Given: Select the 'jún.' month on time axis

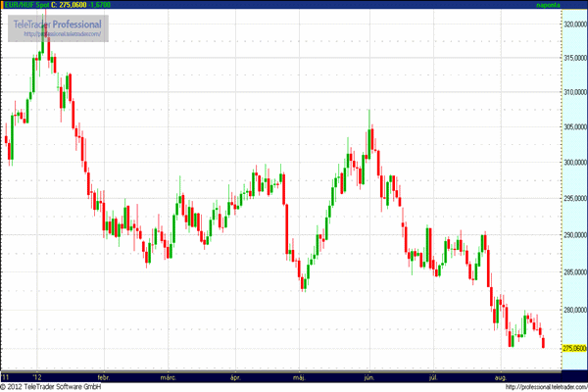Looking at the screenshot, I should click(368, 376).
